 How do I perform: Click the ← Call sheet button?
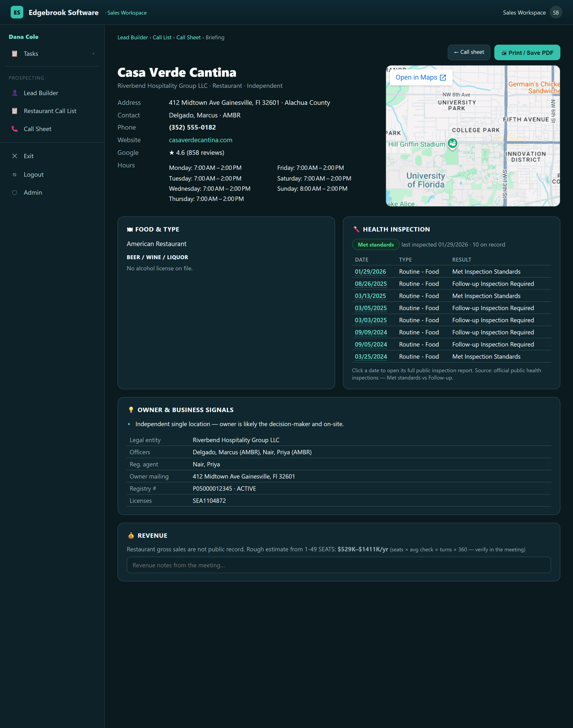(x=469, y=52)
